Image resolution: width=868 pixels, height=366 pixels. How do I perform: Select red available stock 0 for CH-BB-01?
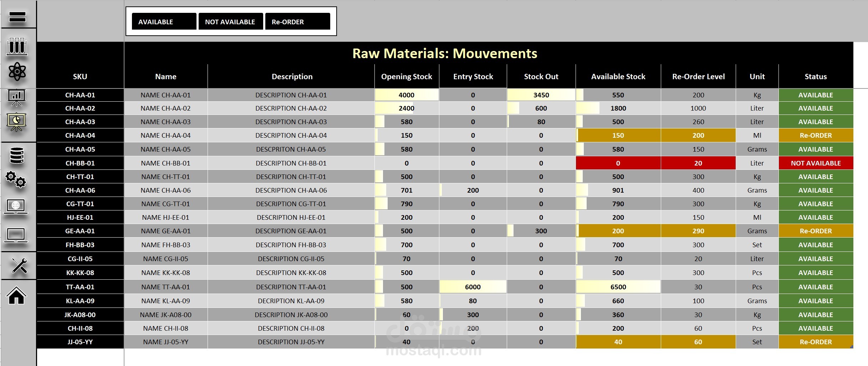coord(618,163)
